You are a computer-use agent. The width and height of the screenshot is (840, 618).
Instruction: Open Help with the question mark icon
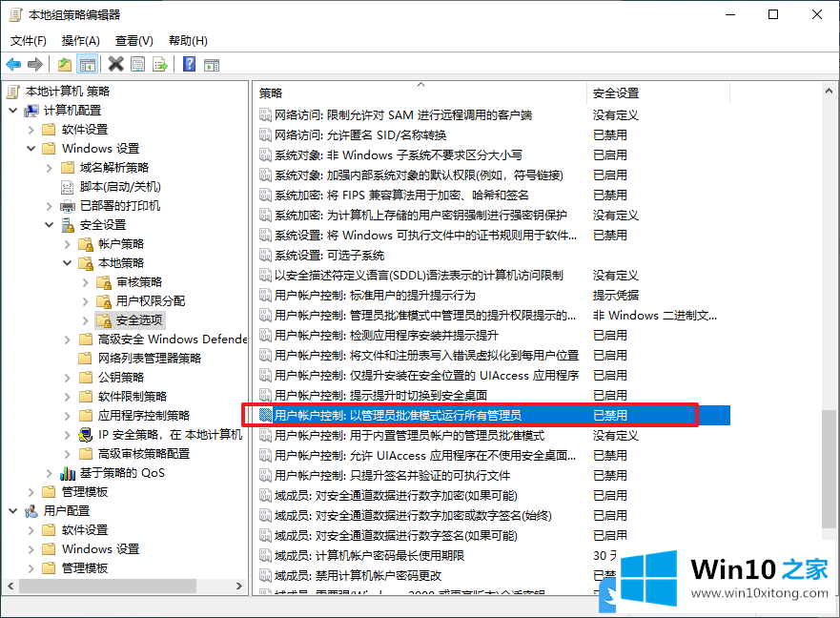click(x=189, y=64)
